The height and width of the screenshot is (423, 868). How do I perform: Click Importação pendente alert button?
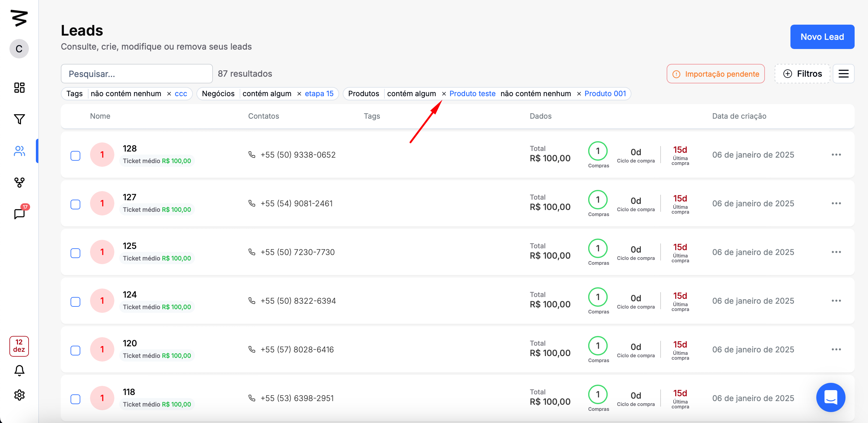pyautogui.click(x=715, y=74)
